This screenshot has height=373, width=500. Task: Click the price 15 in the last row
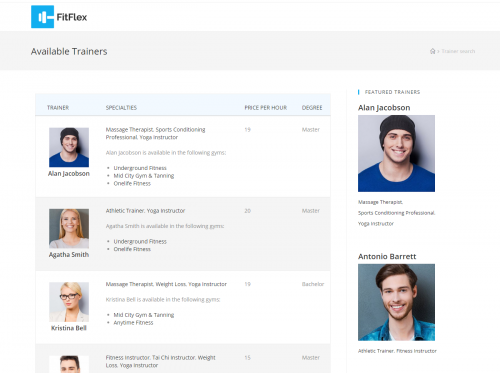pos(247,358)
